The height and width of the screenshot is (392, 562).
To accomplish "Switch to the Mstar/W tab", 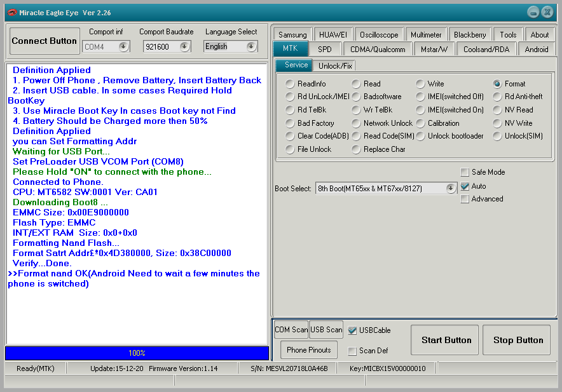I will point(434,49).
